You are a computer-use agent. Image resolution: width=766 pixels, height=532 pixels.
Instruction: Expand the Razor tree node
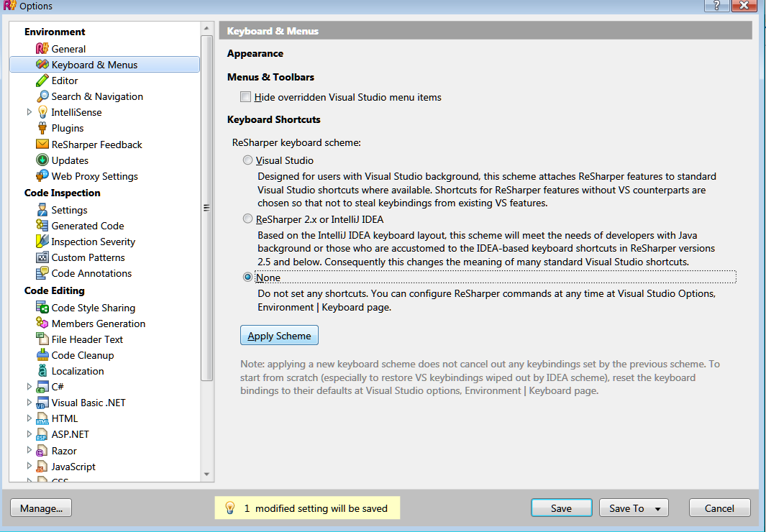click(x=29, y=449)
